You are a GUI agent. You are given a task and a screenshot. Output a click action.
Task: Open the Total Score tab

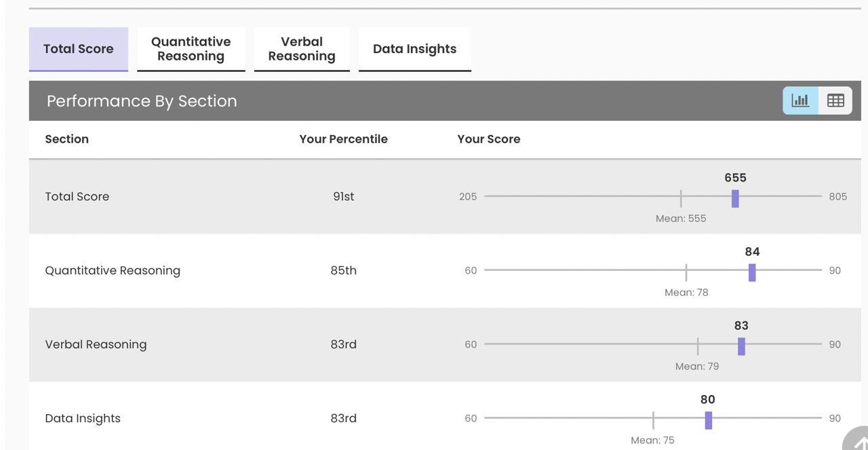pos(79,49)
